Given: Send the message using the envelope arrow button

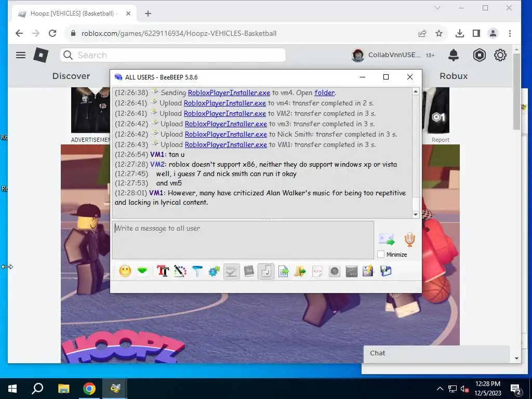Looking at the screenshot, I should tap(387, 240).
